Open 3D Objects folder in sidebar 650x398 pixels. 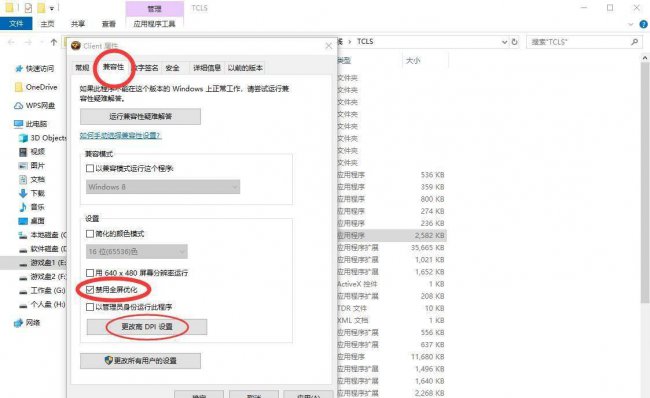click(x=42, y=138)
